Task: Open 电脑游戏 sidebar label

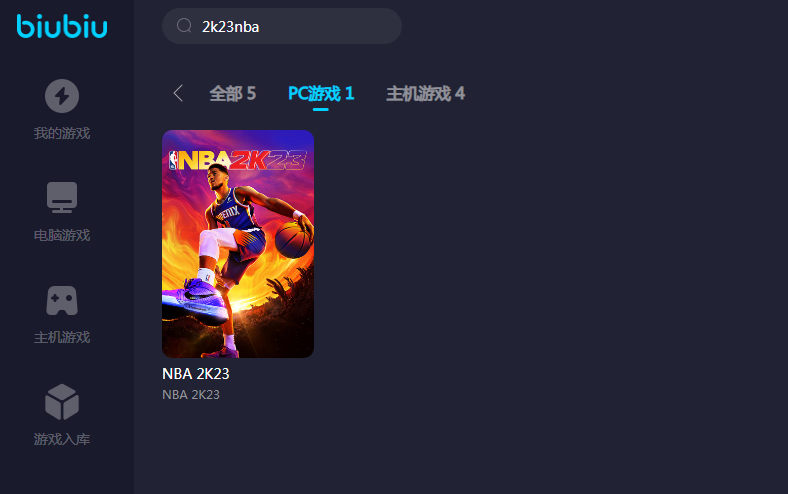Action: [x=62, y=235]
